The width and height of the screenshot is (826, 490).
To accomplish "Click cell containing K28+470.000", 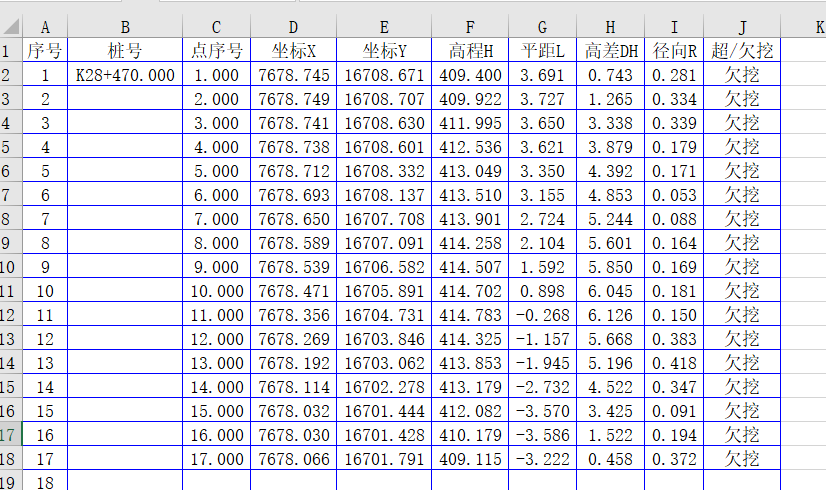I will pos(125,75).
